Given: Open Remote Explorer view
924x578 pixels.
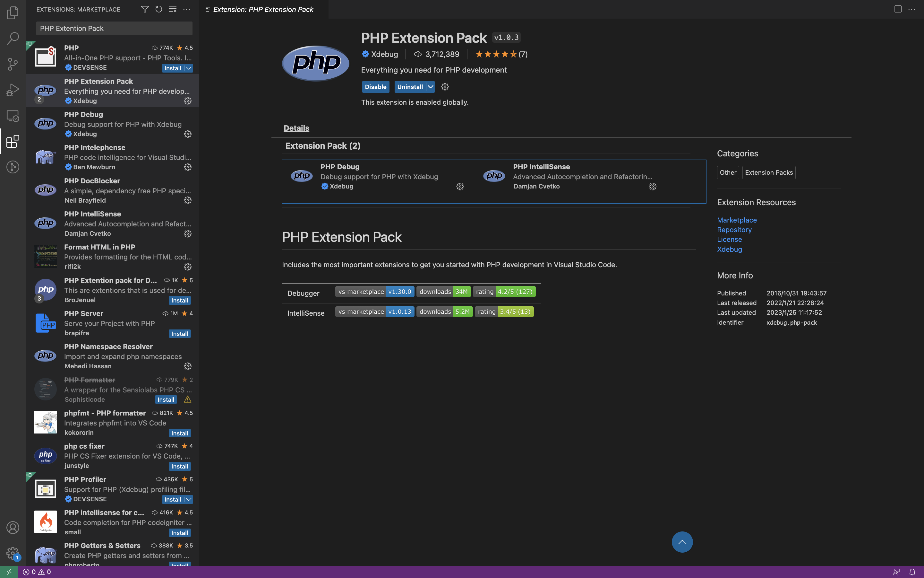Looking at the screenshot, I should click(x=13, y=116).
